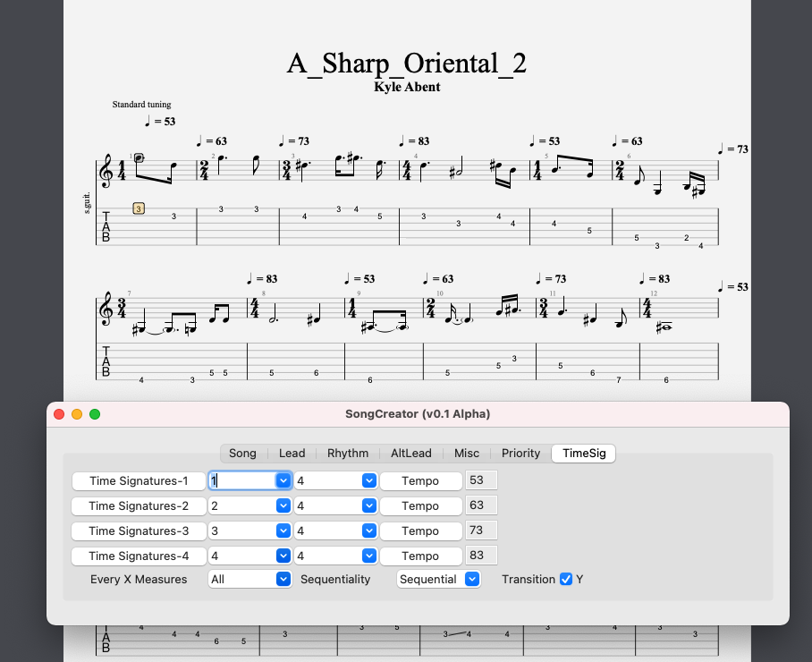Image resolution: width=812 pixels, height=662 pixels.
Task: Click the treble clef on first staff
Action: click(x=106, y=171)
